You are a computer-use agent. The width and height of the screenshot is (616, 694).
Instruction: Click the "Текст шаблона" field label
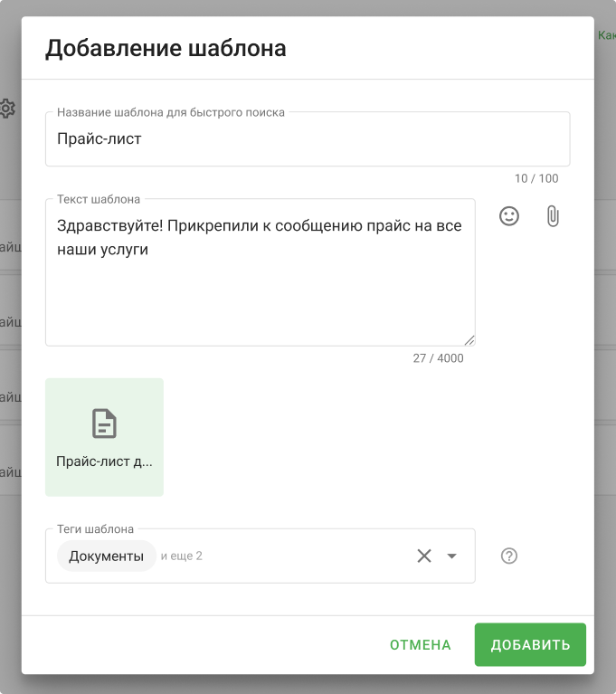pyautogui.click(x=99, y=199)
